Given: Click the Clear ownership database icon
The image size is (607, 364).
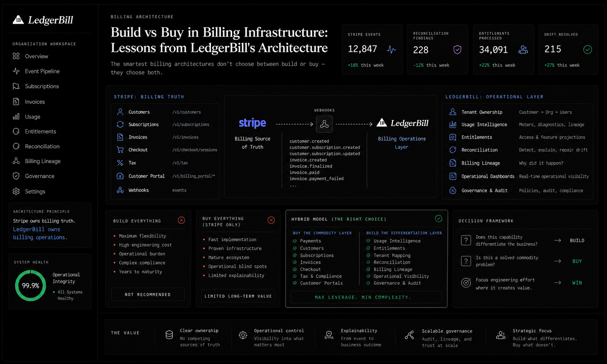Looking at the screenshot, I should [x=169, y=335].
